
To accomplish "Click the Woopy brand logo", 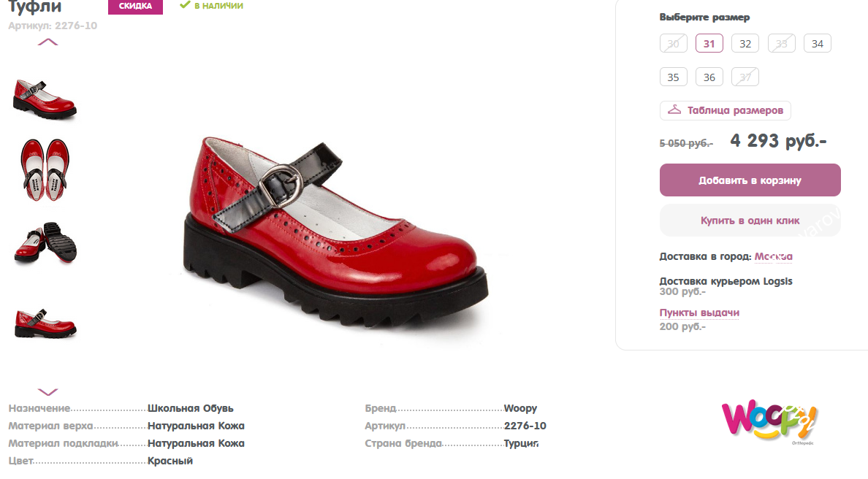I will pos(769,421).
